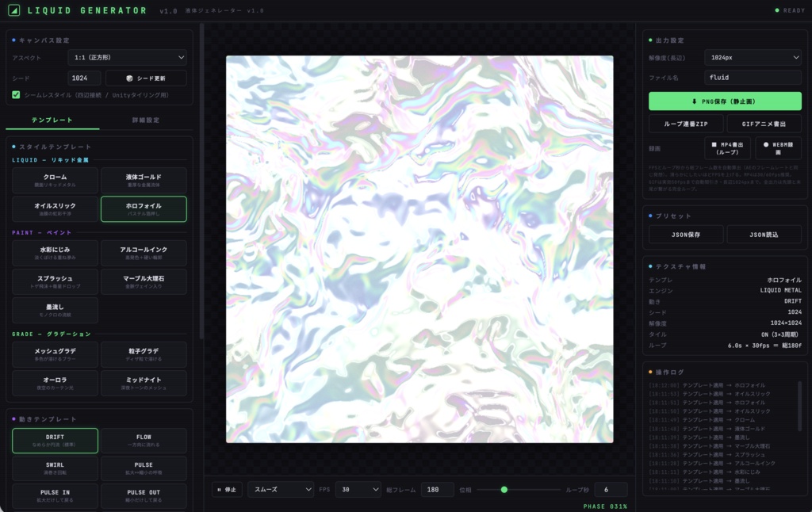Switch to the 詳細設定 tab
This screenshot has width=812, height=512.
click(146, 120)
